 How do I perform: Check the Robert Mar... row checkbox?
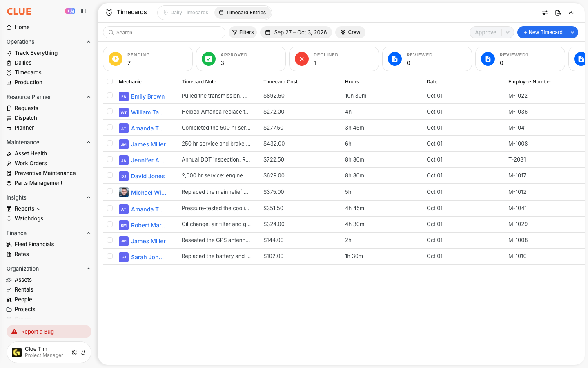coord(110,224)
